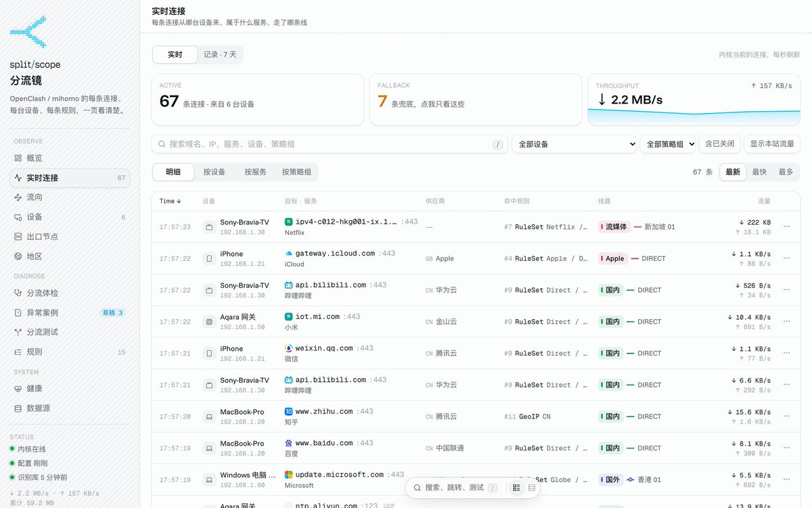Sort connections by 最新

pos(733,172)
